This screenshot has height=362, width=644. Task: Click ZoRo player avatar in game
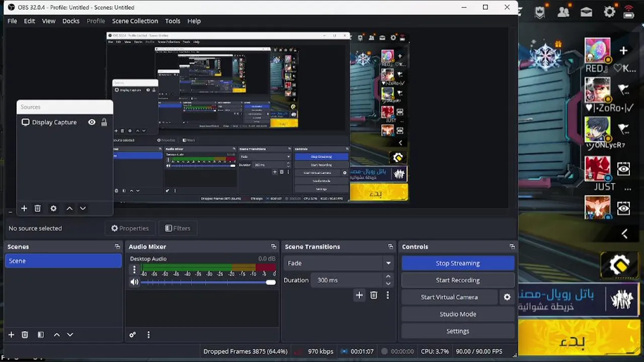click(x=598, y=90)
